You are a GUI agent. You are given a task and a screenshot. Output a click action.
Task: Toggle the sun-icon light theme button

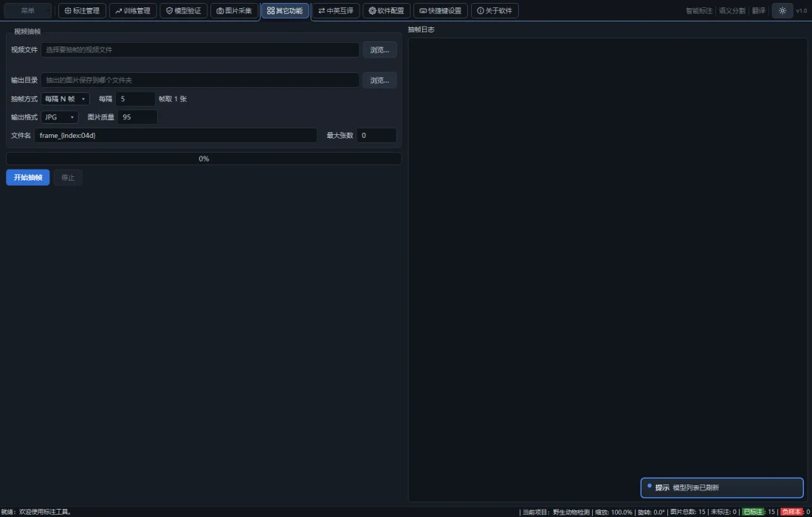(782, 10)
